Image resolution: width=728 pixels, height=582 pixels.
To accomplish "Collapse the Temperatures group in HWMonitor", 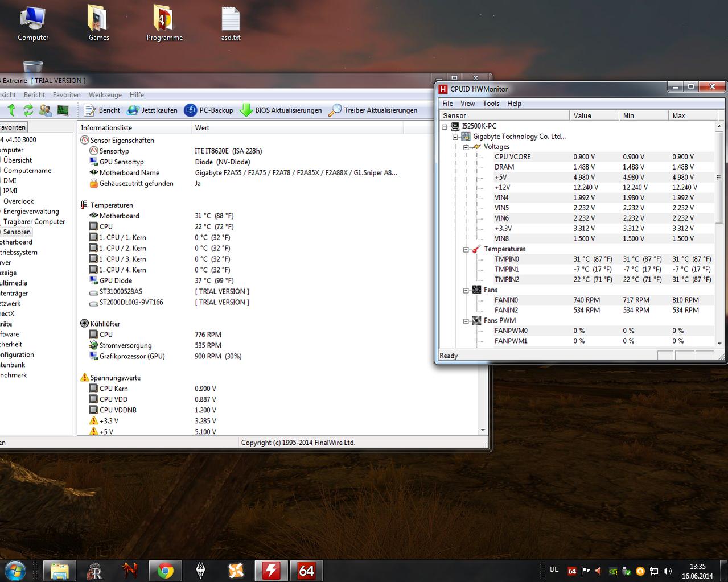I will point(466,249).
